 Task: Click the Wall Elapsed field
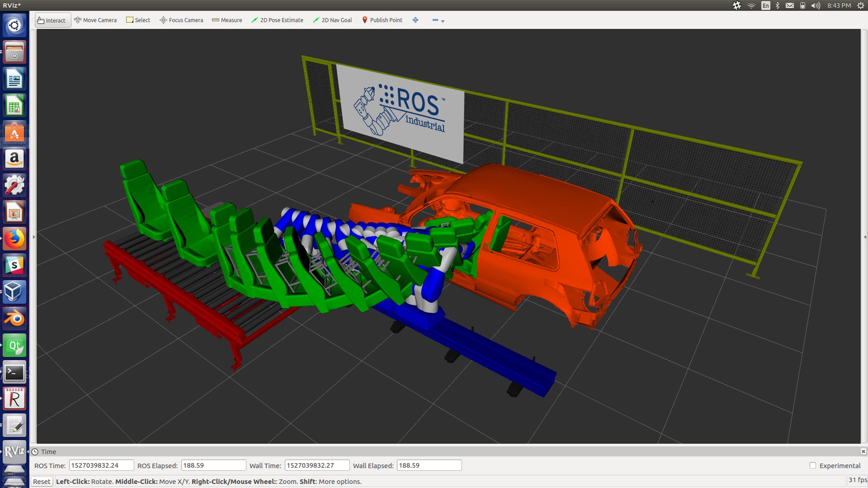[429, 465]
